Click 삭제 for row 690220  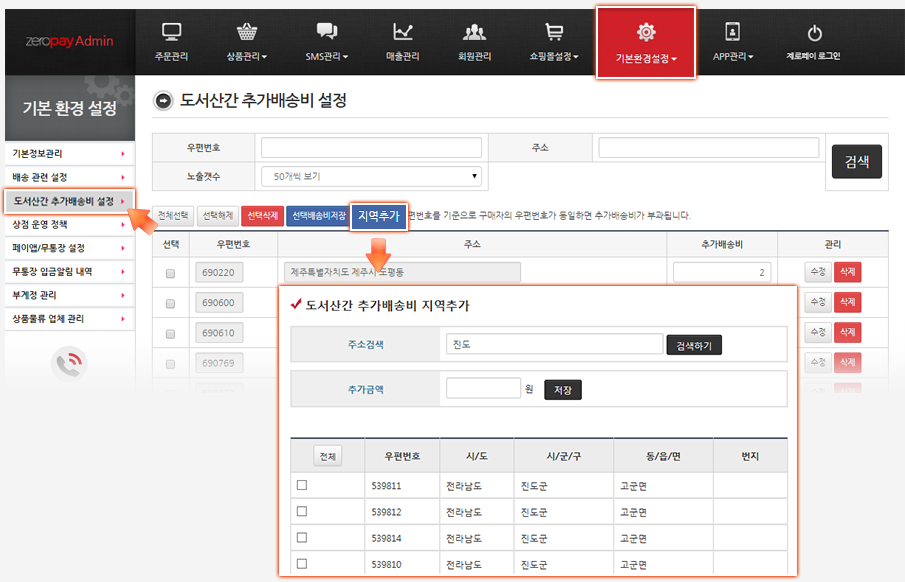(x=847, y=271)
